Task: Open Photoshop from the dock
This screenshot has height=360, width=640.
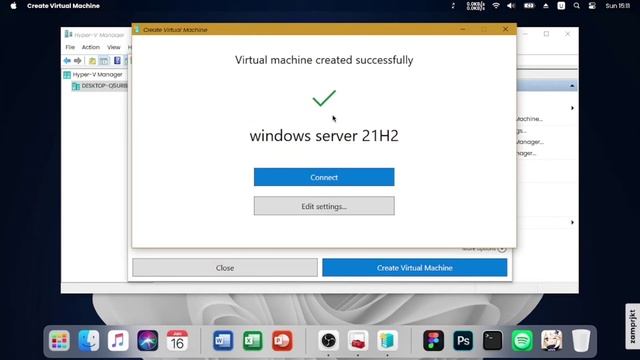Action: tap(463, 340)
